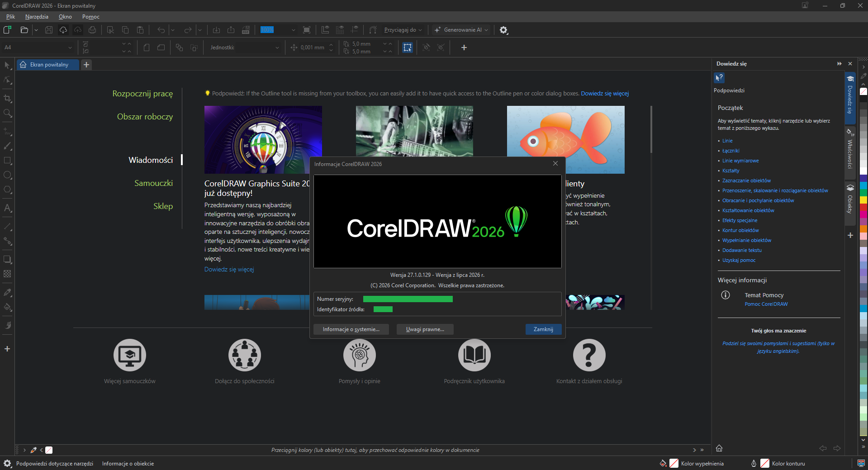
Task: Switch to the Obszar roboczy section
Action: [145, 117]
